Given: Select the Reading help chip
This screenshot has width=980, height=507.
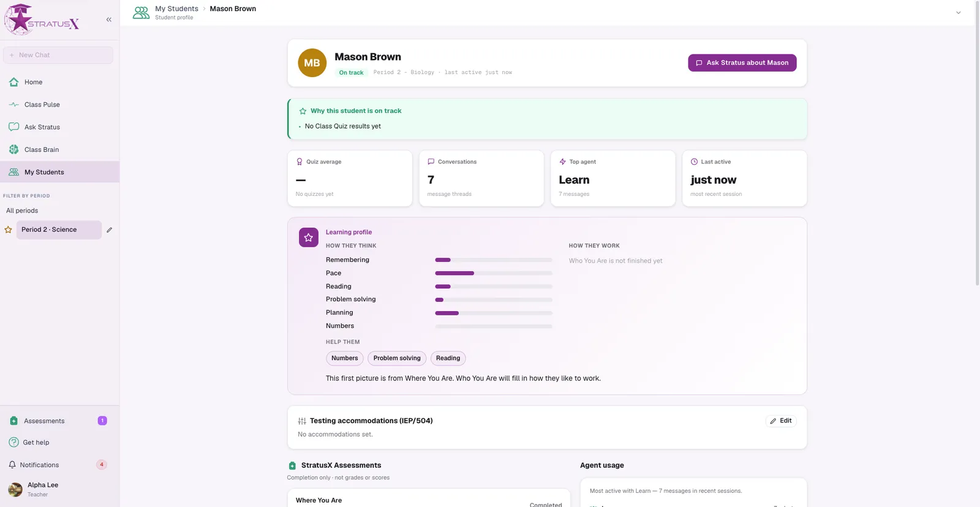Looking at the screenshot, I should point(448,358).
